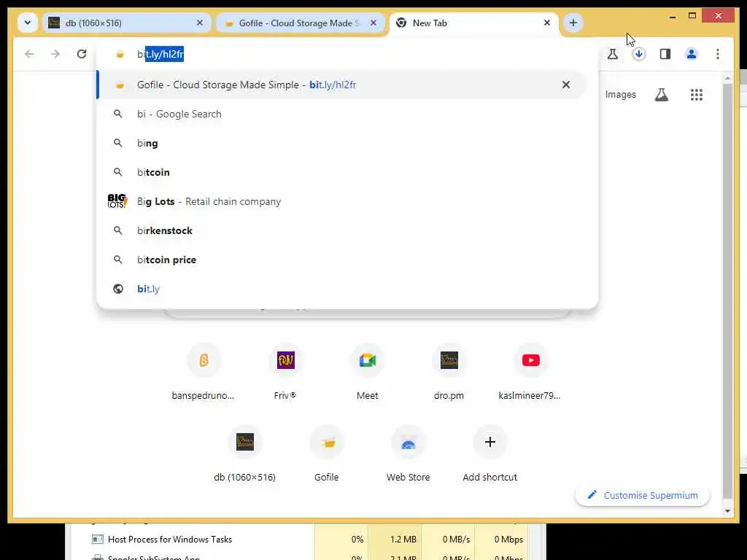Click the Customise Supermium button
This screenshot has height=560, width=747.
tap(643, 495)
